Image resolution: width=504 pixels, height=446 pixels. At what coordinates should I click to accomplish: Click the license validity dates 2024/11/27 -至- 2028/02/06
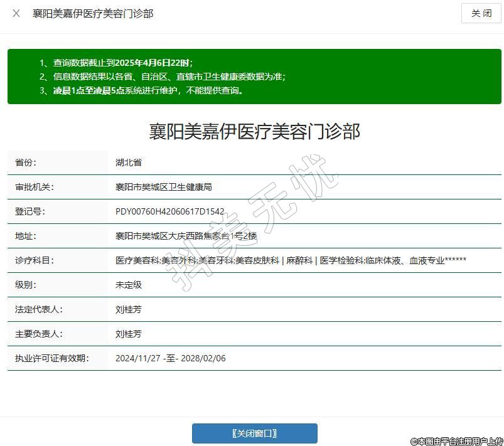tap(170, 358)
